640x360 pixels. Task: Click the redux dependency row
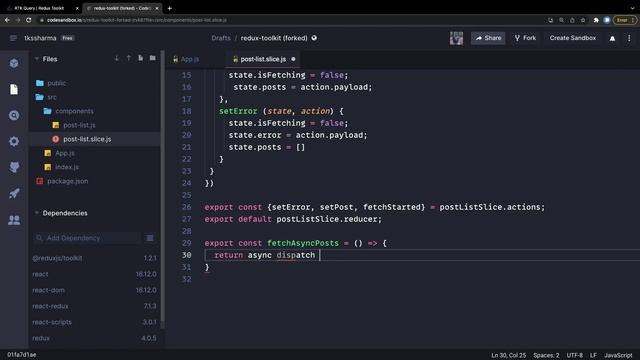click(x=94, y=338)
